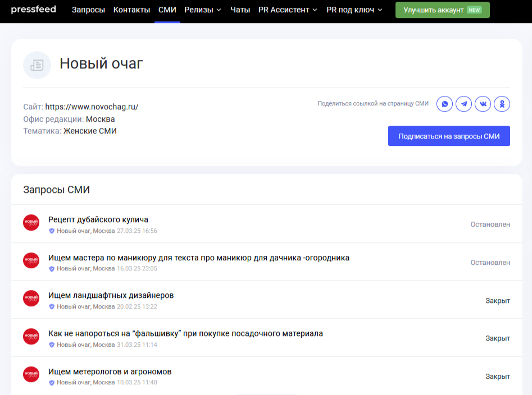Click the Женские СМИ topic text
The width and height of the screenshot is (532, 395).
pos(90,131)
